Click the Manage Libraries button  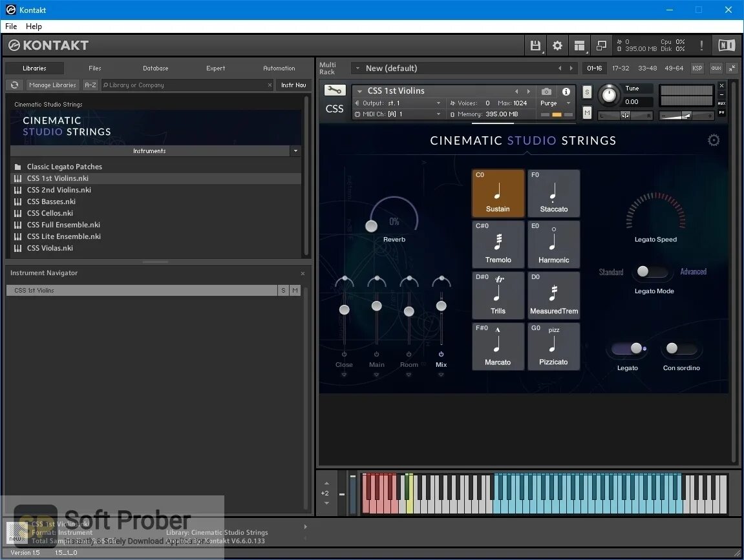52,85
